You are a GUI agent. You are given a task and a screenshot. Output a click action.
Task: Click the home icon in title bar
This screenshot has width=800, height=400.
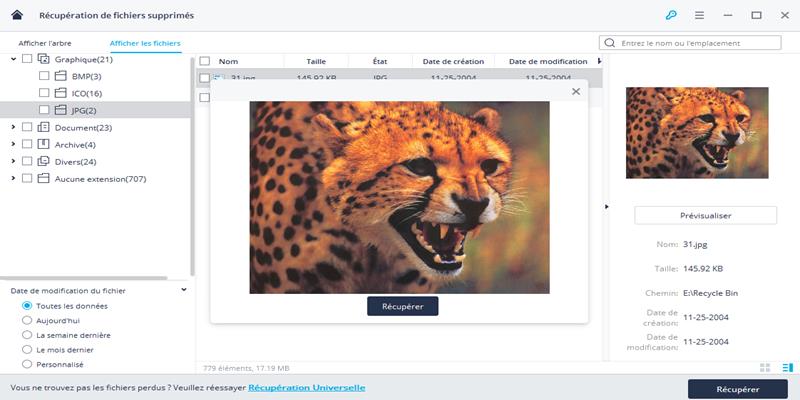click(x=16, y=16)
